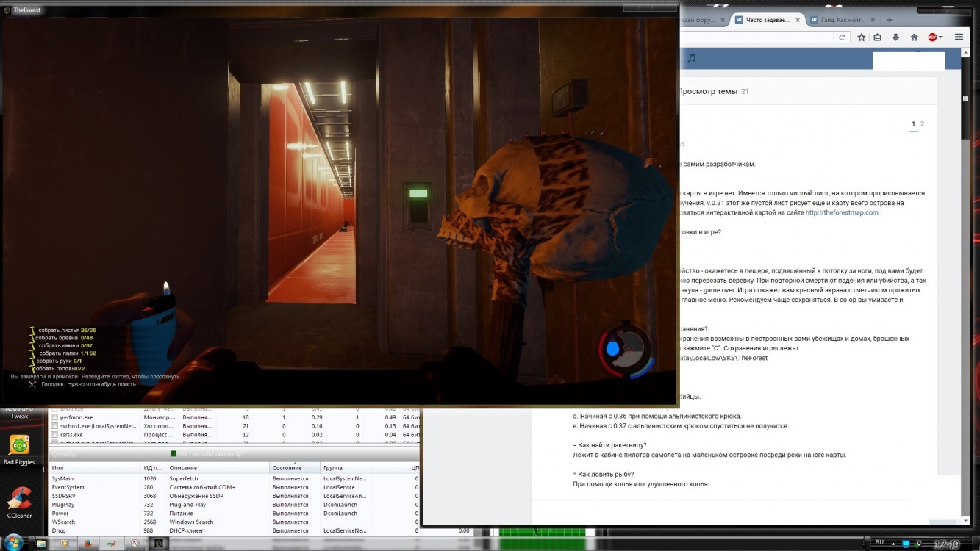The height and width of the screenshot is (551, 980).
Task: Click the music note icon in VK header
Action: 691,59
